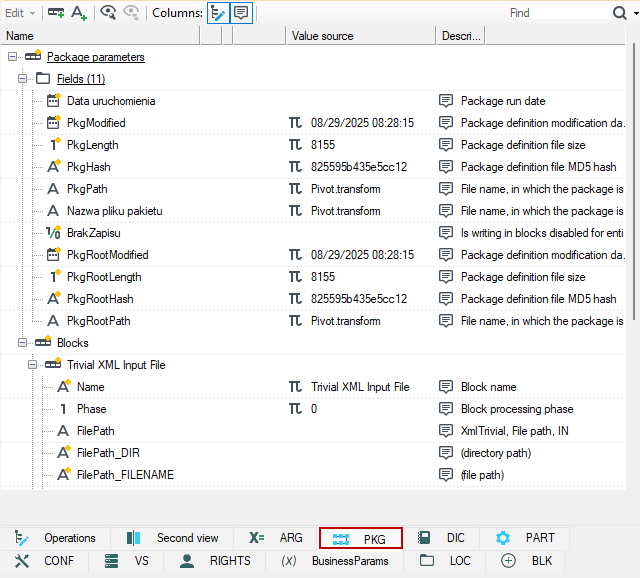Select the FilePath_DIR parameter row
The image size is (640, 578).
(313, 453)
